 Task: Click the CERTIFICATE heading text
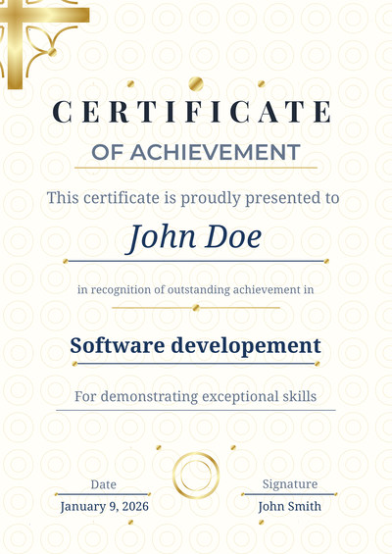[192, 112]
